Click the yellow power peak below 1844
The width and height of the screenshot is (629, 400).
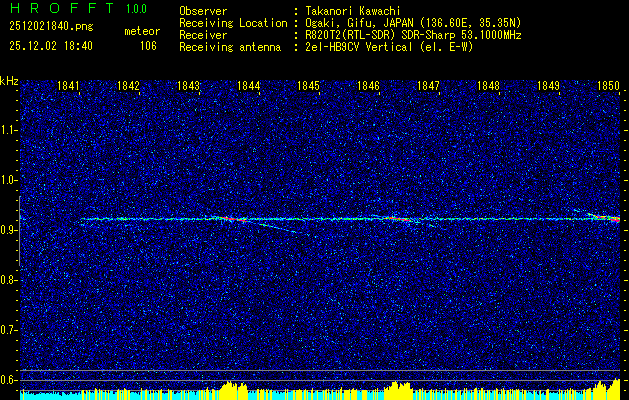(234, 390)
